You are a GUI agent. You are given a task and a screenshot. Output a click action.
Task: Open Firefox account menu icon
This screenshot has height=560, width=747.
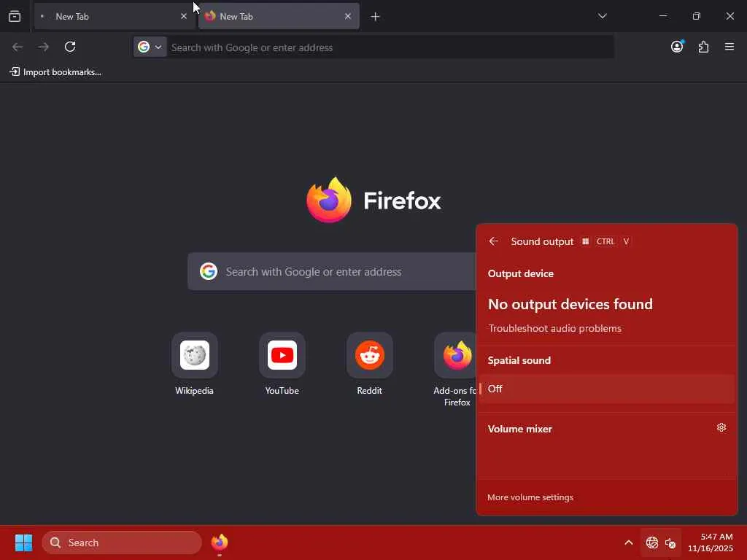point(677,47)
